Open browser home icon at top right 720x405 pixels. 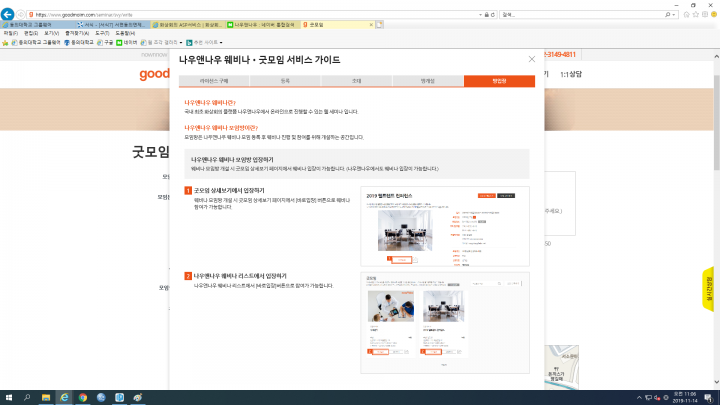[x=686, y=15]
